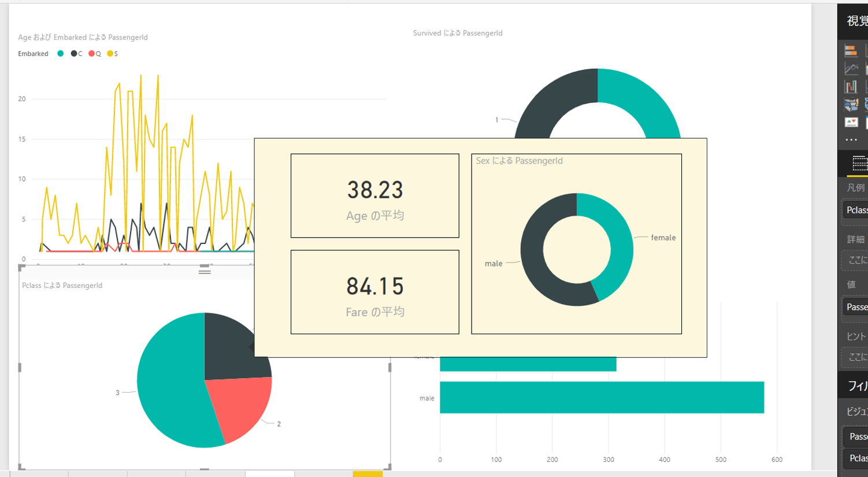Image resolution: width=868 pixels, height=477 pixels.
Task: Expand the PassengerId filter card
Action: click(x=858, y=437)
